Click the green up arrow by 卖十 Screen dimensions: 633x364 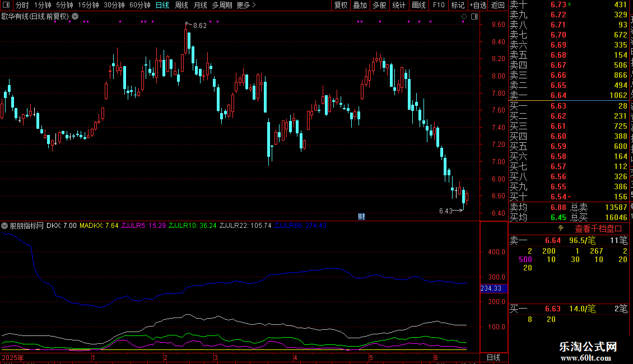pyautogui.click(x=569, y=4)
